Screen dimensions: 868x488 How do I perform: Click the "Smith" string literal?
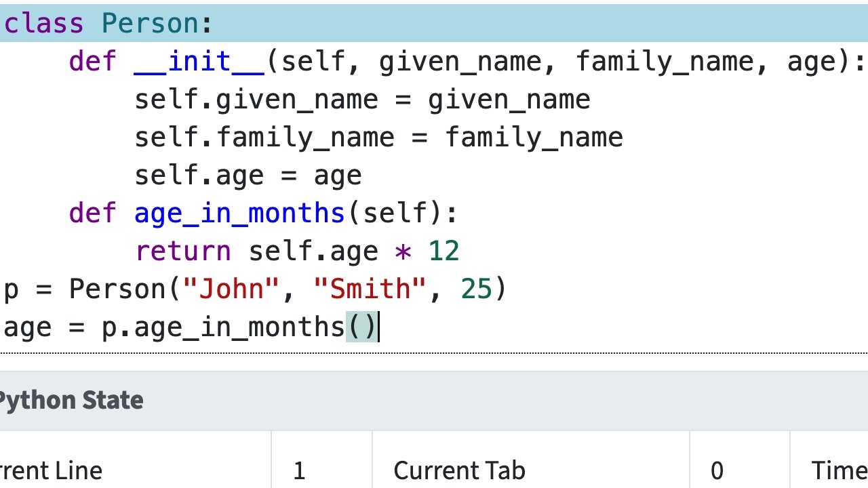click(370, 289)
